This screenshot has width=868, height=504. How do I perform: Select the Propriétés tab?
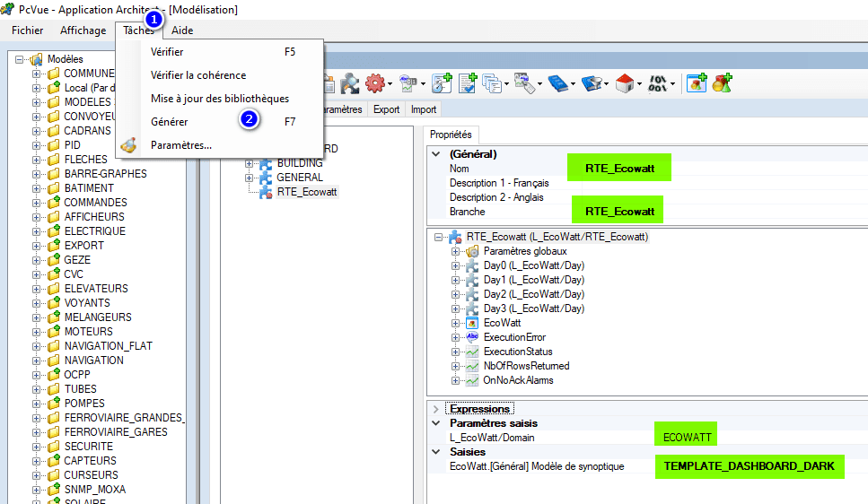coord(451,135)
